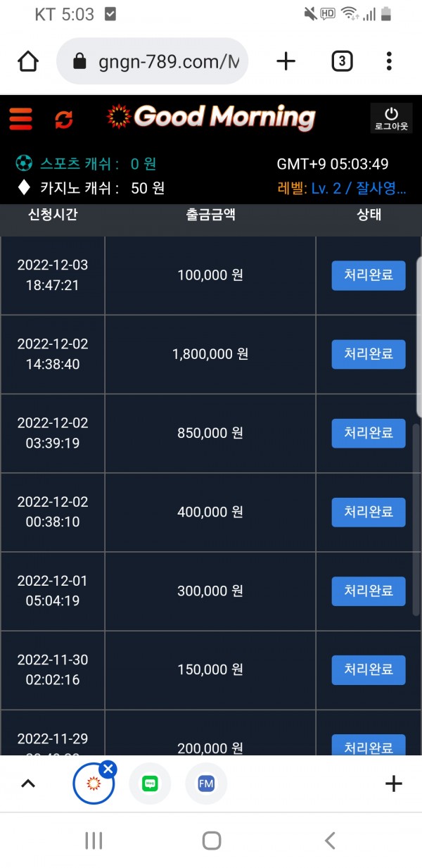Expand the bottom tab bar chevron
This screenshot has width=422, height=868.
[x=28, y=784]
